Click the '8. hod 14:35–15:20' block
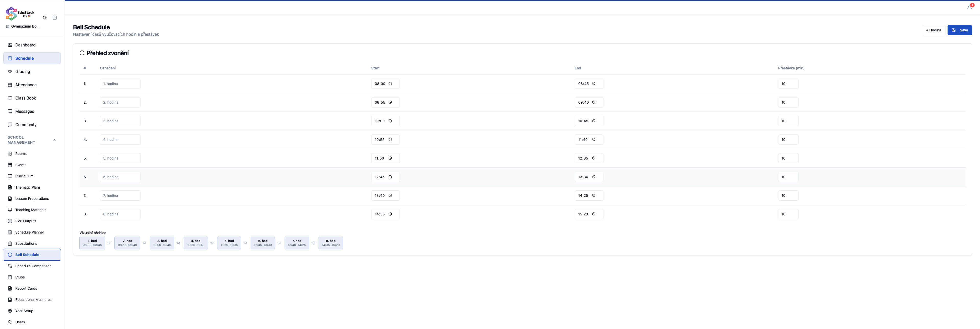980x329 pixels. pos(331,243)
